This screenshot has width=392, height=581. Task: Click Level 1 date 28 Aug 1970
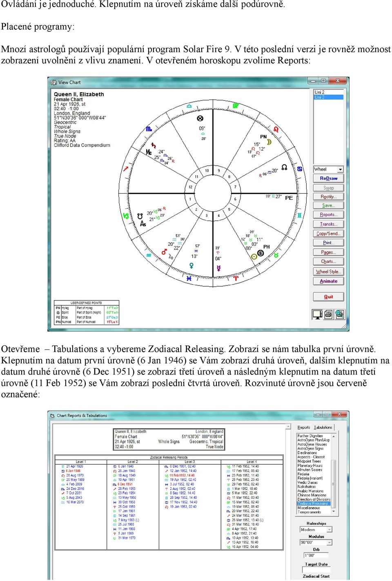[75, 475]
